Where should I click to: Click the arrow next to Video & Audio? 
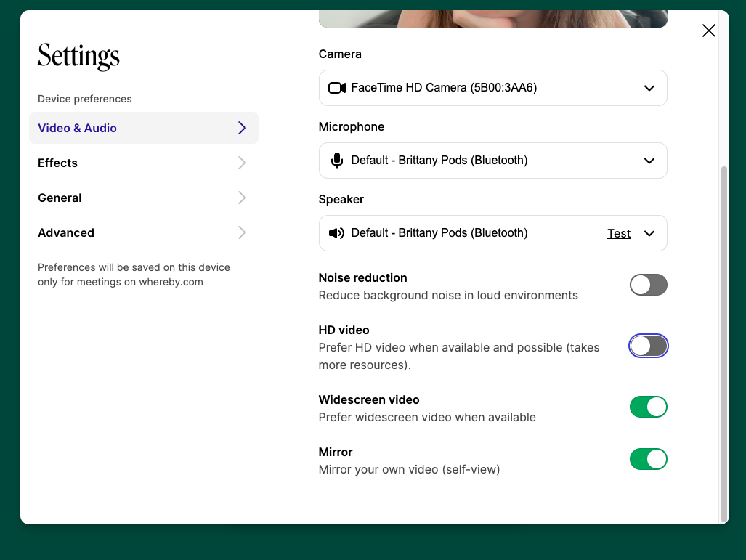point(242,128)
